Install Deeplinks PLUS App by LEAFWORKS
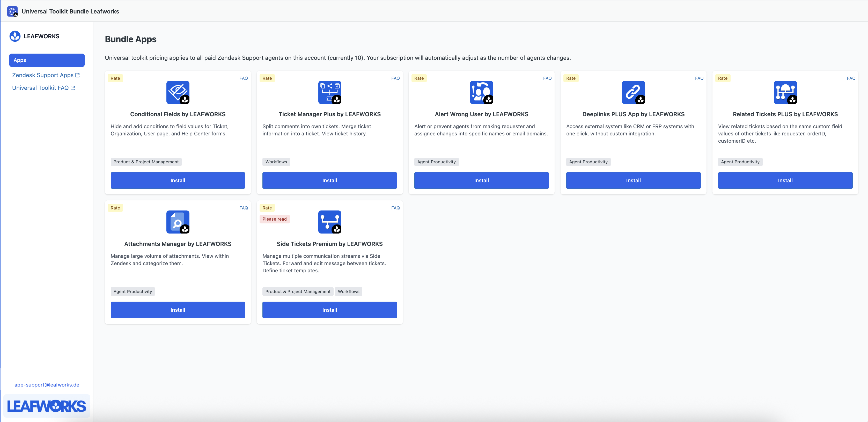The image size is (868, 422). pos(634,180)
